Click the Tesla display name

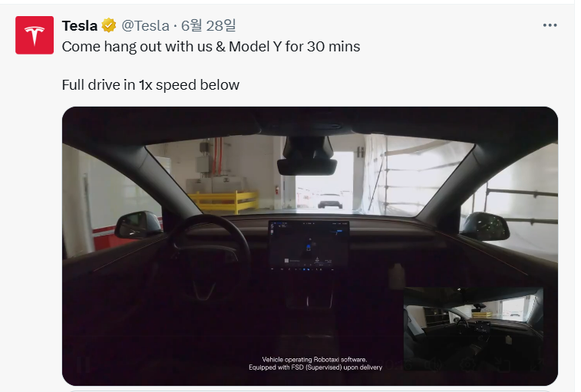80,25
